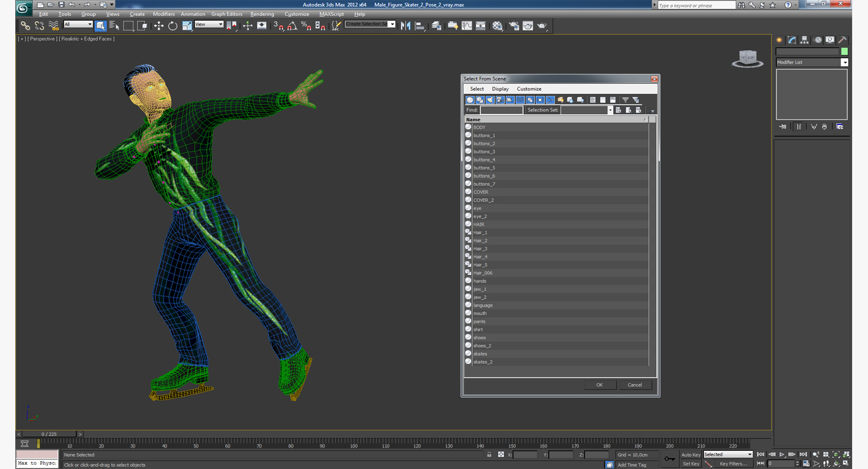Open the Hierarchy command panel tab
Screen dimensions: 868x469
[805, 40]
